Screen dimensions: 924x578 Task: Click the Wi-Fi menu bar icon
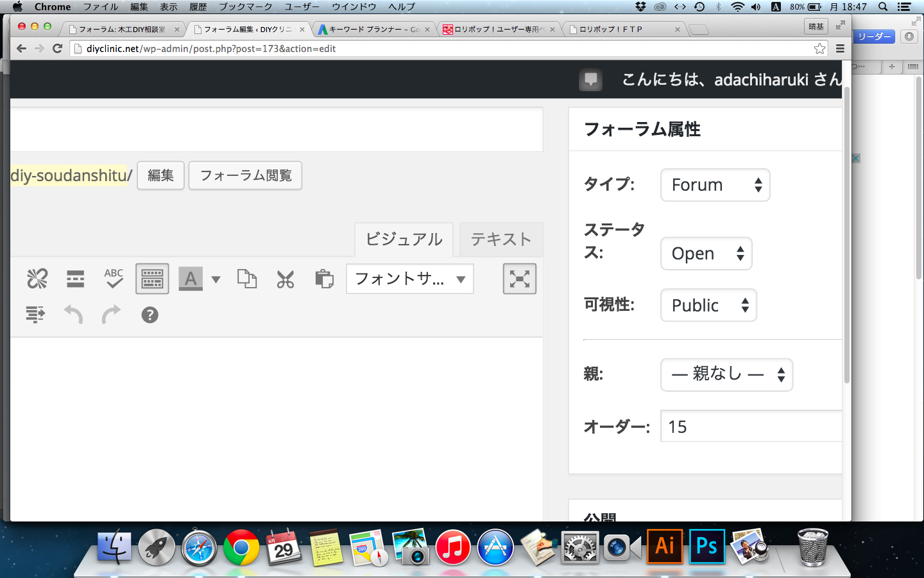pyautogui.click(x=738, y=6)
